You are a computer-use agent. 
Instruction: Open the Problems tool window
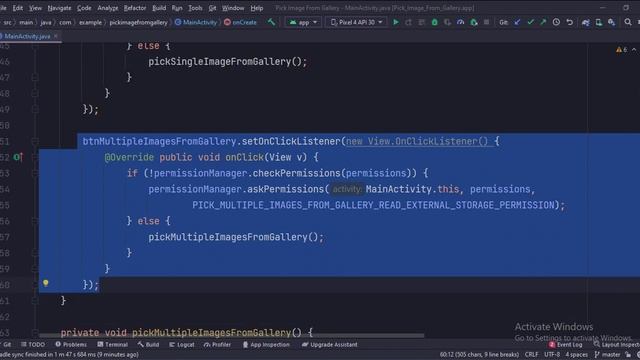click(x=71, y=344)
